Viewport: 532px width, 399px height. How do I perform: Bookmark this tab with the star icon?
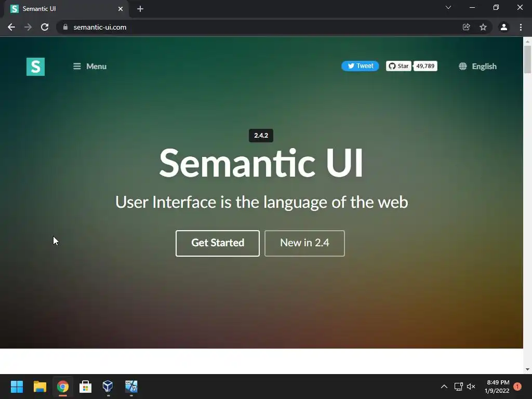[x=483, y=27]
